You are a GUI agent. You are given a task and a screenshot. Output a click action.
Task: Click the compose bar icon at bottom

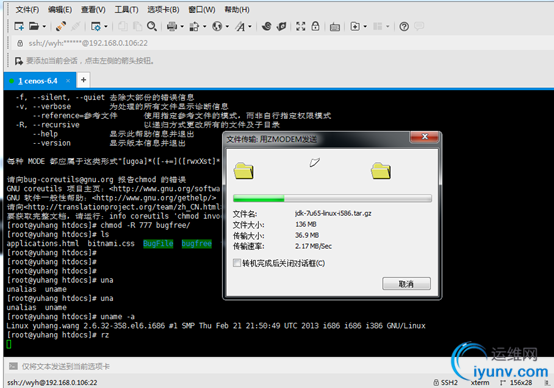tap(13, 366)
